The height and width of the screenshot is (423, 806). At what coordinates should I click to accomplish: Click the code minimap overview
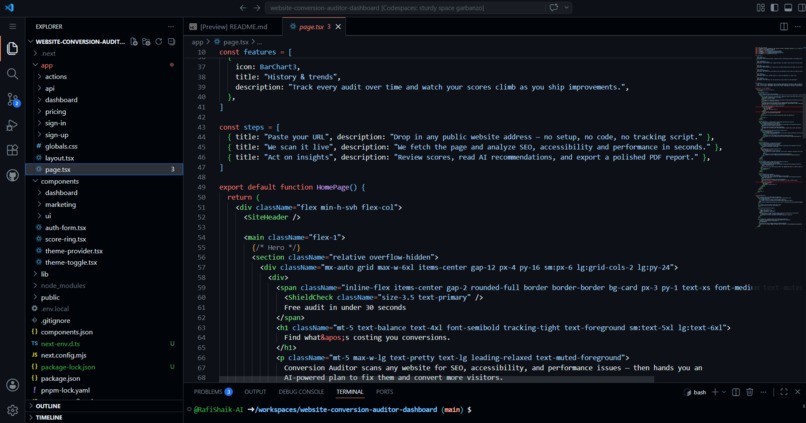click(x=778, y=137)
